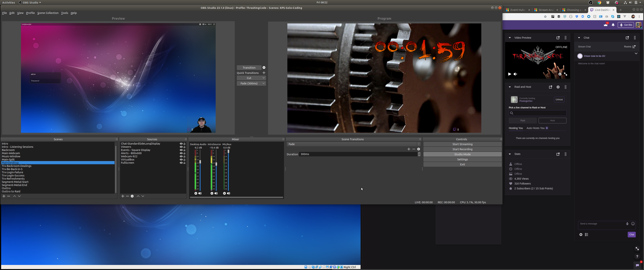
Task: Unhost PixelogicDev channel
Action: tap(559, 100)
